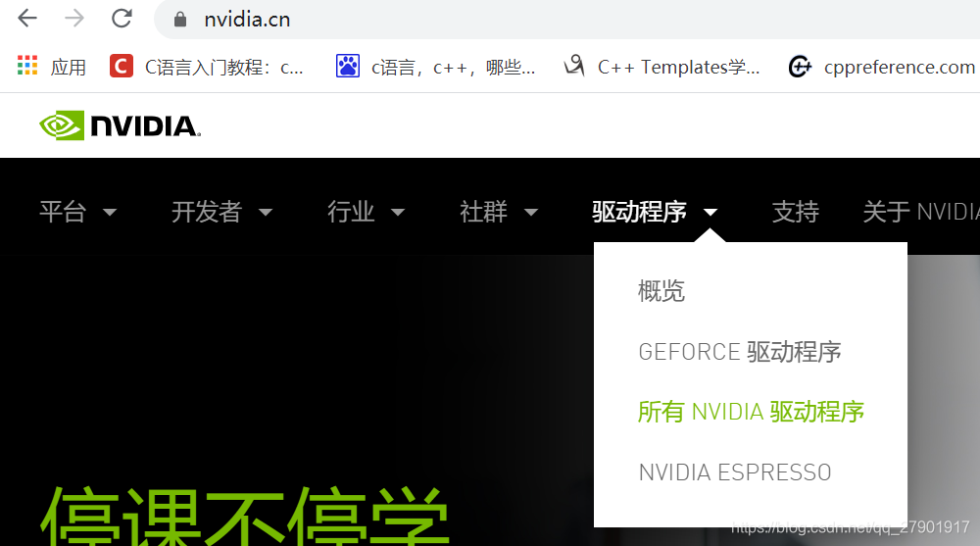Expand the 开发者 navigation menu
This screenshot has height=546, width=980.
click(x=221, y=212)
